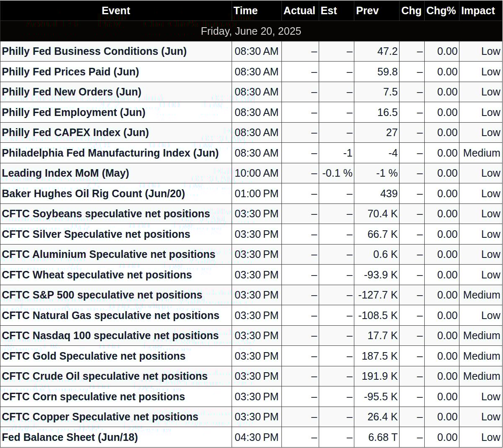Select CFTC Natural Gas speculative net positions
Viewport: 503px width, 448px height.
[x=111, y=316]
